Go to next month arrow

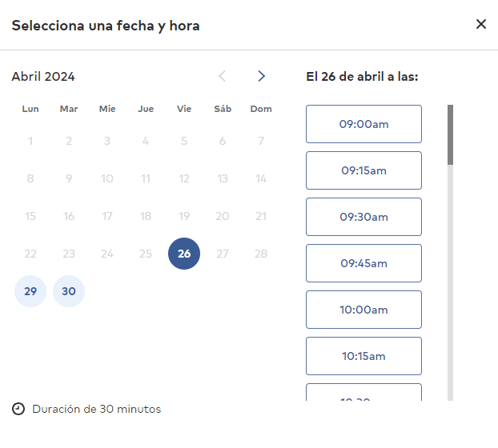coord(261,76)
